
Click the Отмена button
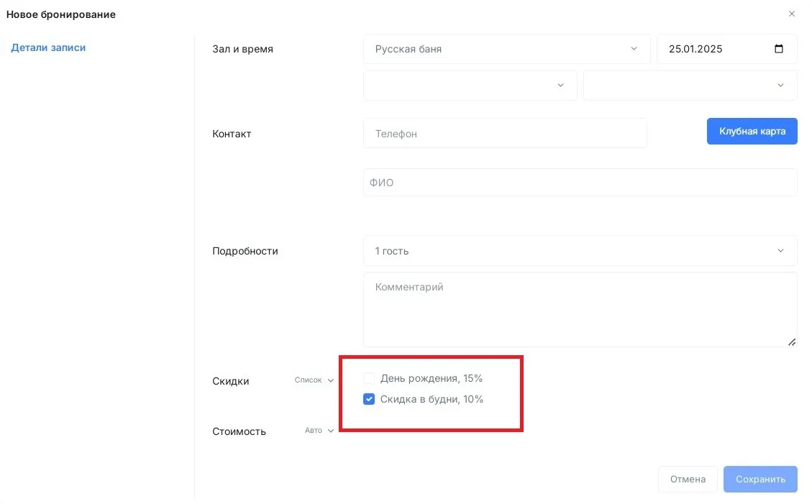688,479
